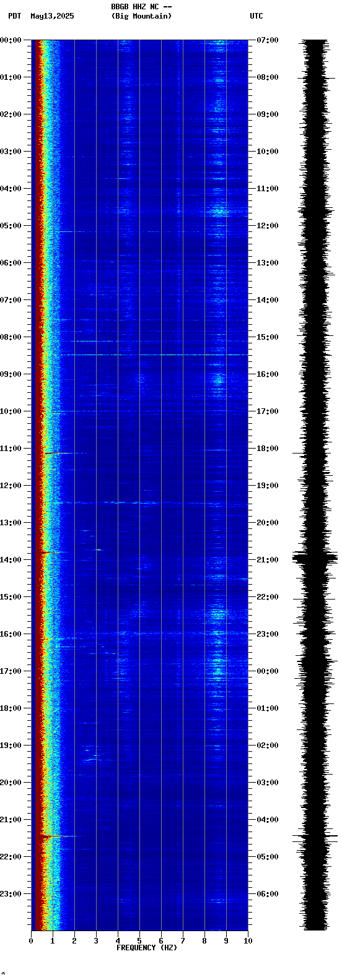Click the UTC '18:00' time label
This screenshot has width=342, height=980.
pos(268,449)
